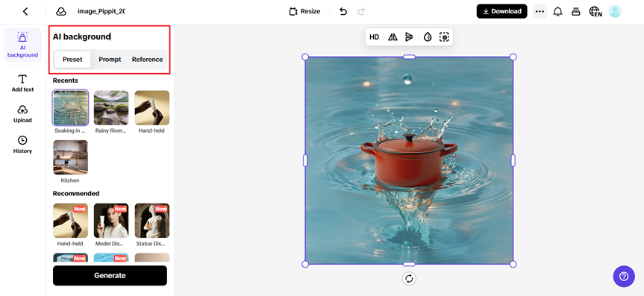Click the top edge resize handle

409,57
